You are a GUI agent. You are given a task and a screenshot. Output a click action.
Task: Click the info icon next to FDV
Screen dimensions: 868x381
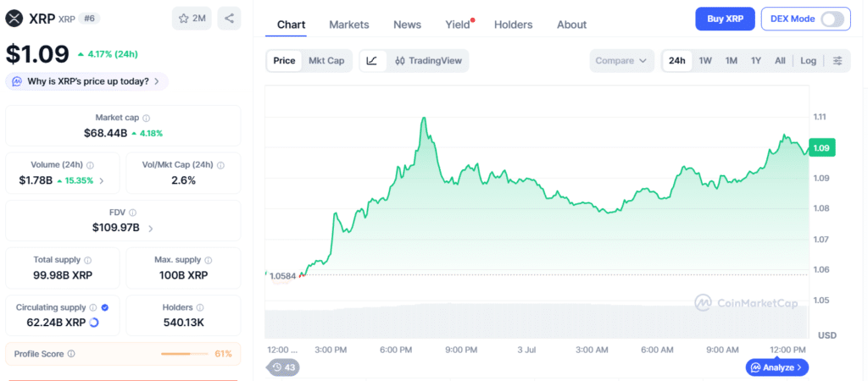click(132, 213)
